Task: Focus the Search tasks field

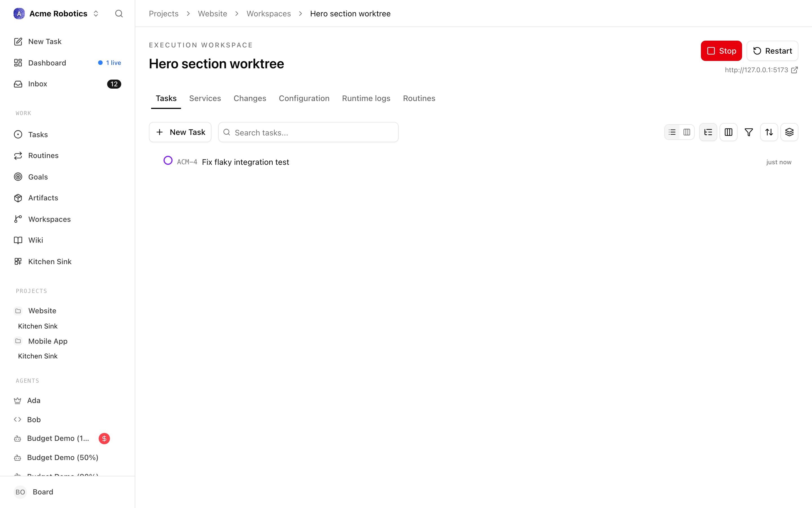Action: click(308, 132)
